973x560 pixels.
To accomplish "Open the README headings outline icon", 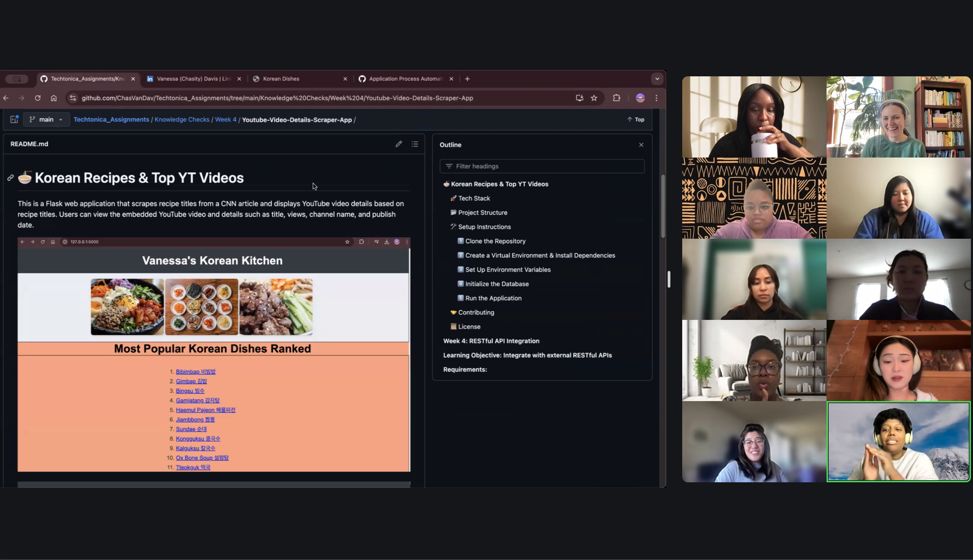I will 415,143.
